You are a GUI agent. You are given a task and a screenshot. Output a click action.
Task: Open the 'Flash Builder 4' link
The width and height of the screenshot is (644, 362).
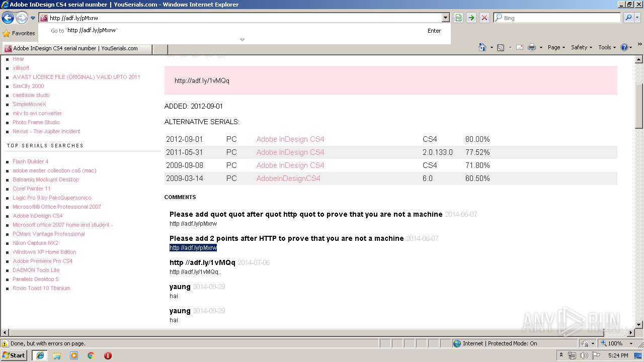(31, 161)
